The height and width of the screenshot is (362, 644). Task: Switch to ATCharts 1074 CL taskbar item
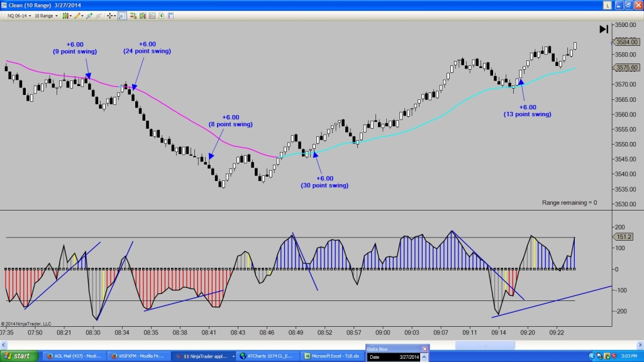click(267, 356)
